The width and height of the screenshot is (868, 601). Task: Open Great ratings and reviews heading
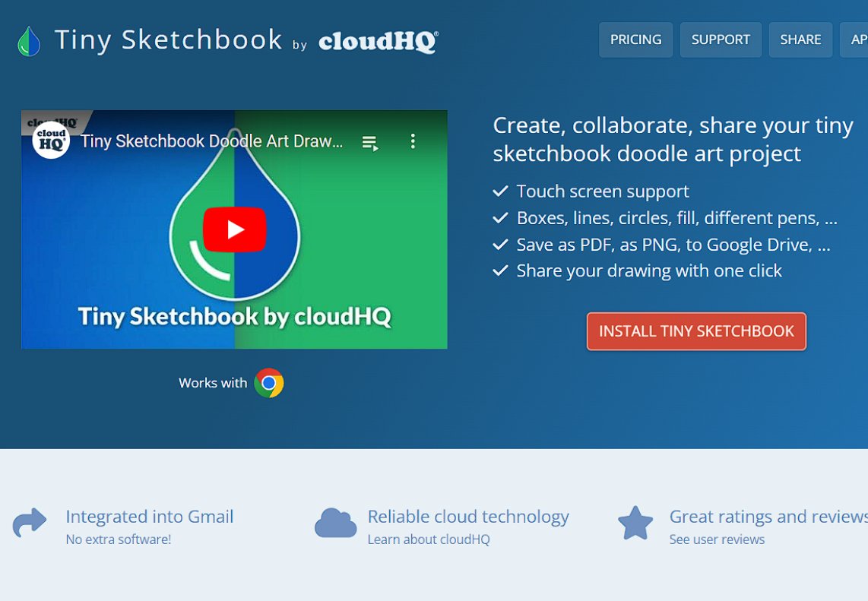[x=768, y=517]
